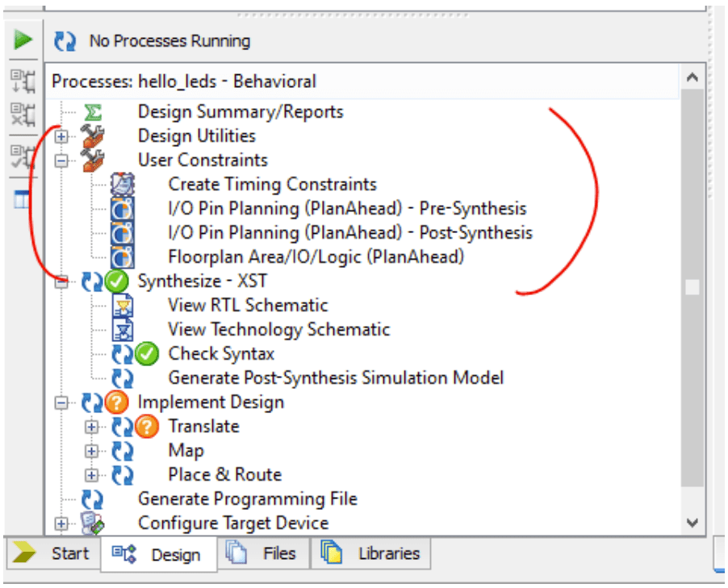The height and width of the screenshot is (588, 728).
Task: Collapse the Implement Design node
Action: [x=62, y=402]
